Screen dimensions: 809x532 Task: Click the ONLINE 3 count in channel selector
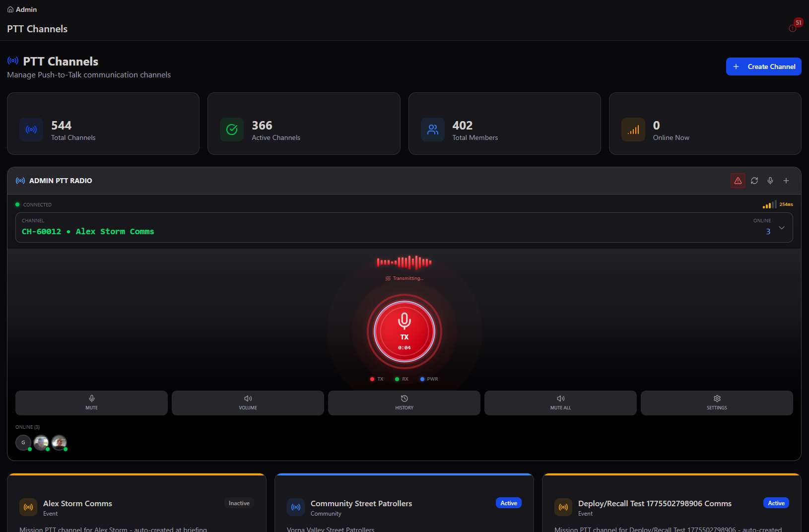[762, 227]
